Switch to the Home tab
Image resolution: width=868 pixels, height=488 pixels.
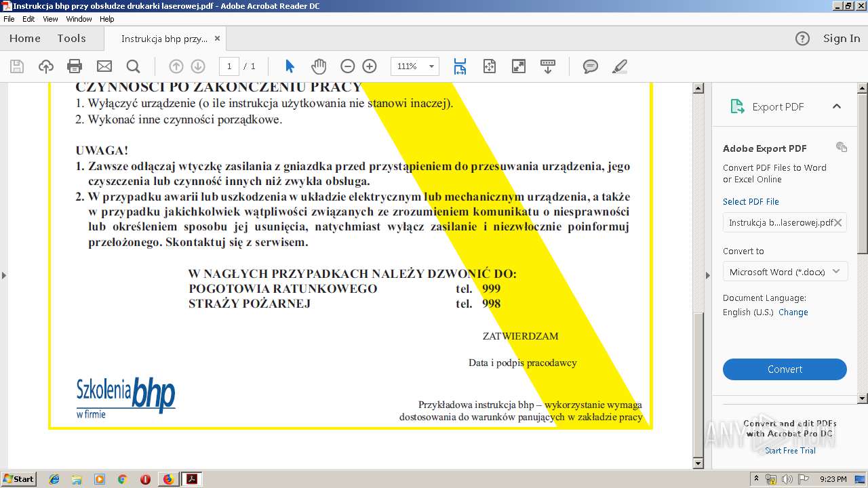pos(25,39)
